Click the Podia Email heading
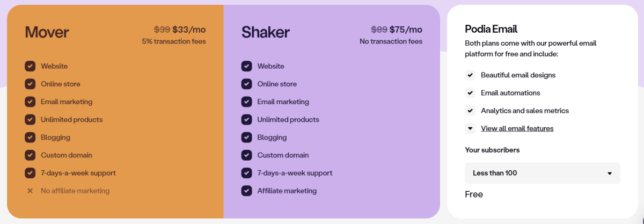This screenshot has width=644, height=224. pyautogui.click(x=491, y=29)
